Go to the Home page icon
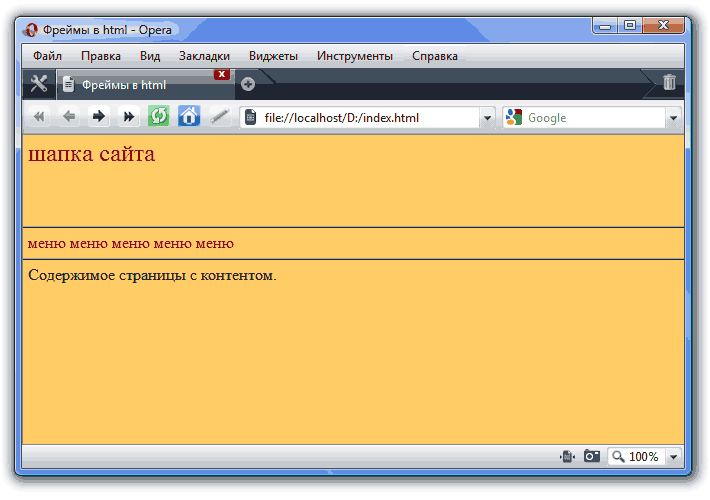This screenshot has width=710, height=500. [x=189, y=117]
